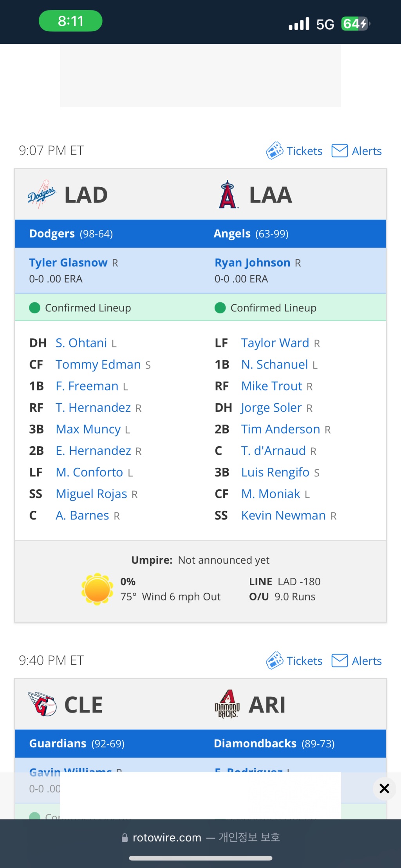The width and height of the screenshot is (401, 868).
Task: Tap the Angels team logo
Action: 228,195
